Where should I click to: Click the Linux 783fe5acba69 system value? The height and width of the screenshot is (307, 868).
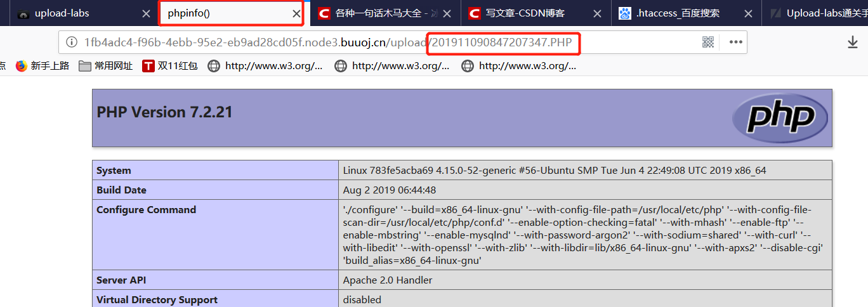(x=555, y=171)
